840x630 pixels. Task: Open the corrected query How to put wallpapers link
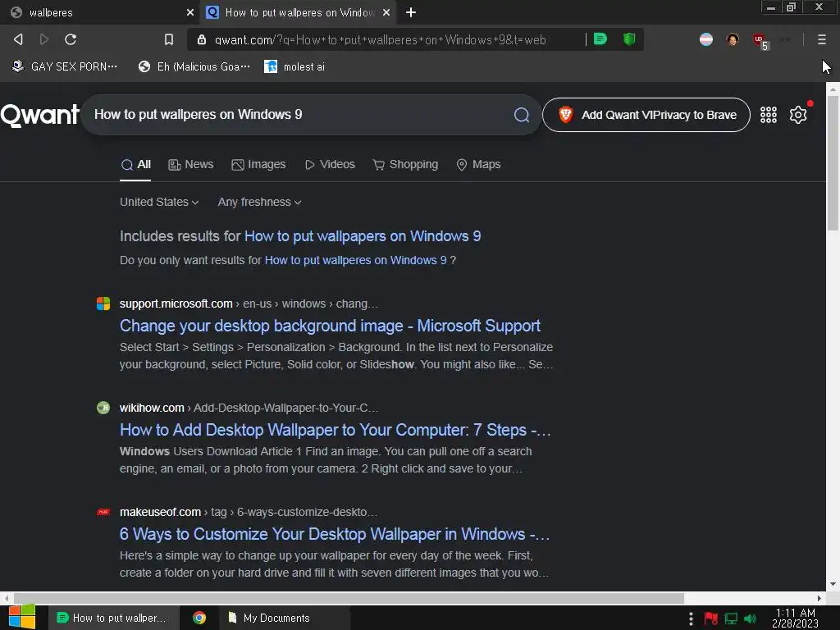[362, 236]
